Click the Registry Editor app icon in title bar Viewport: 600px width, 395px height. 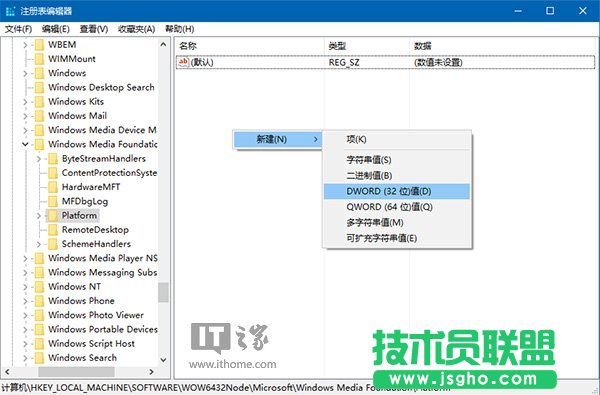(x=10, y=11)
